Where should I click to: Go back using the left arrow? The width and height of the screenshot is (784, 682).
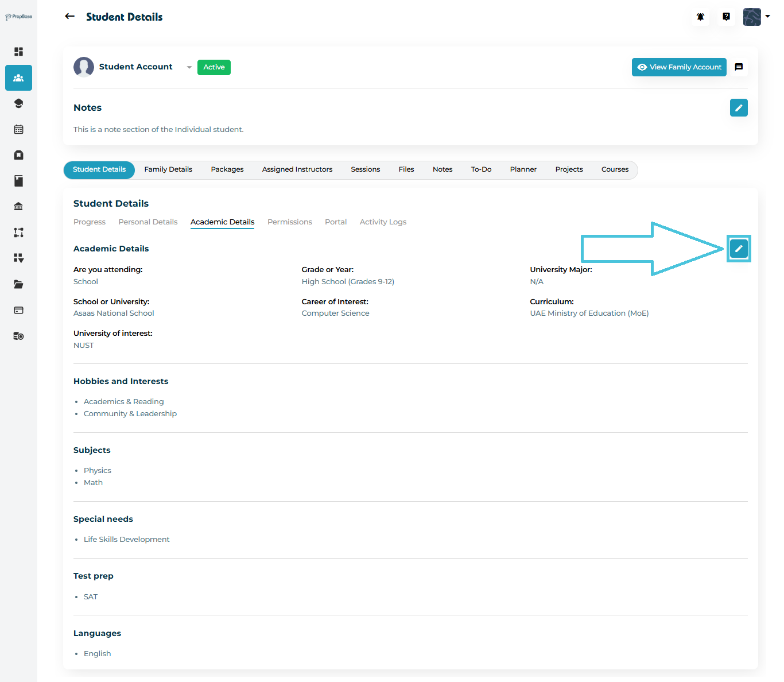(70, 17)
